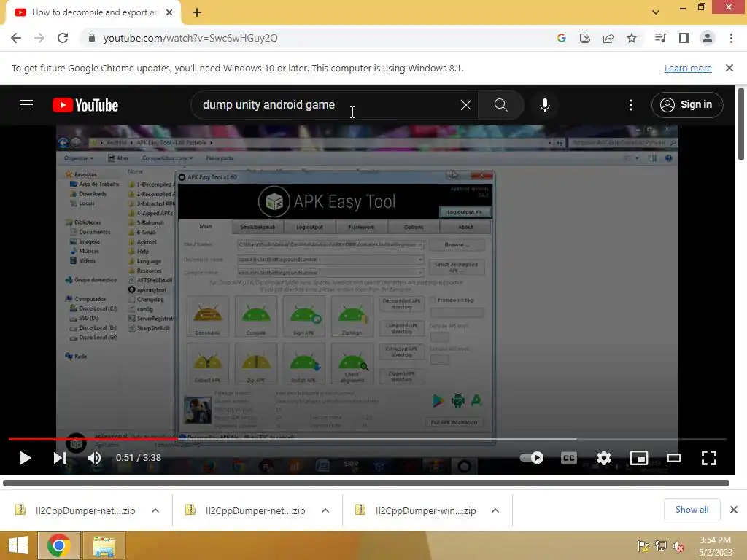Open a new Chrome tab
Image resolution: width=747 pixels, height=560 pixels.
tap(197, 13)
